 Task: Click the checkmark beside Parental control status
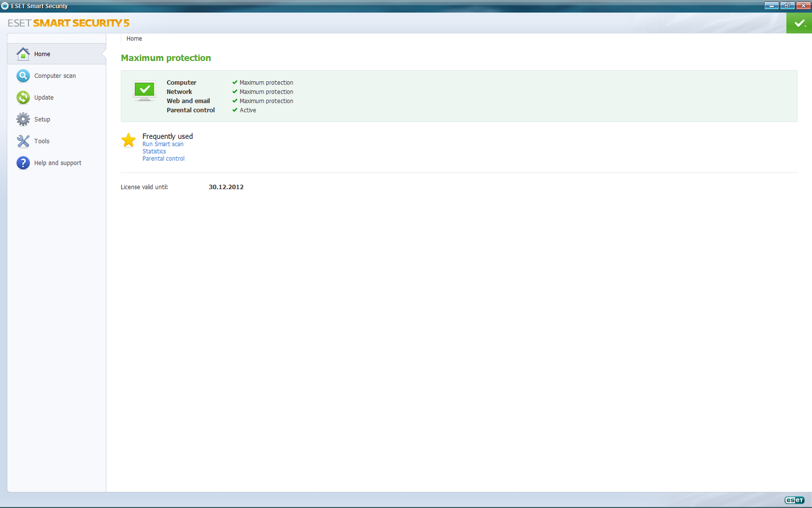tap(235, 110)
